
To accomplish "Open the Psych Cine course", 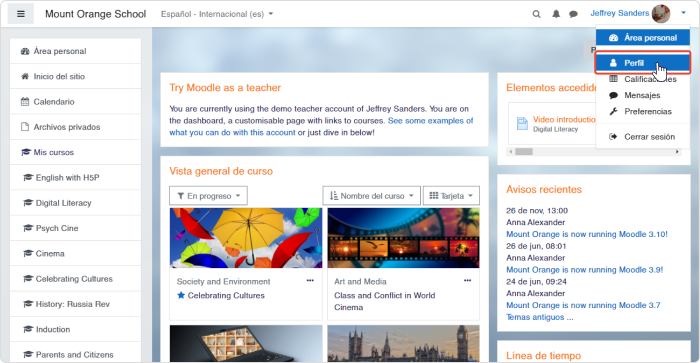I will click(x=75, y=228).
